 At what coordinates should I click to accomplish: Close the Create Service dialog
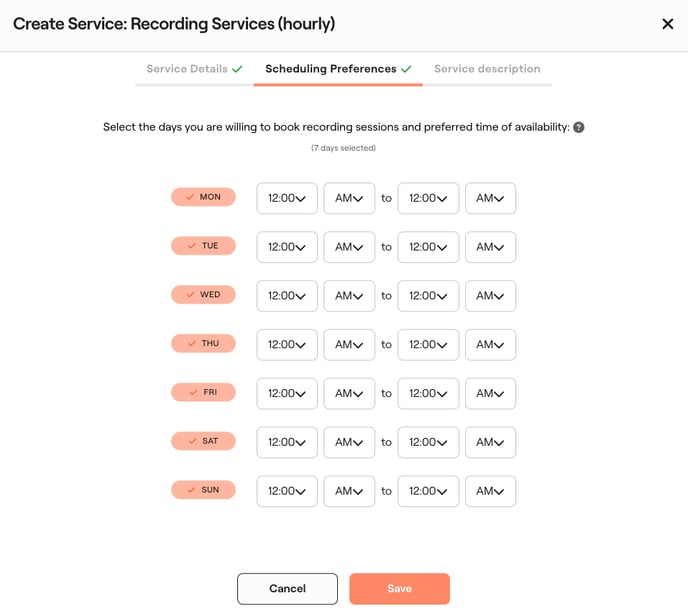(668, 24)
